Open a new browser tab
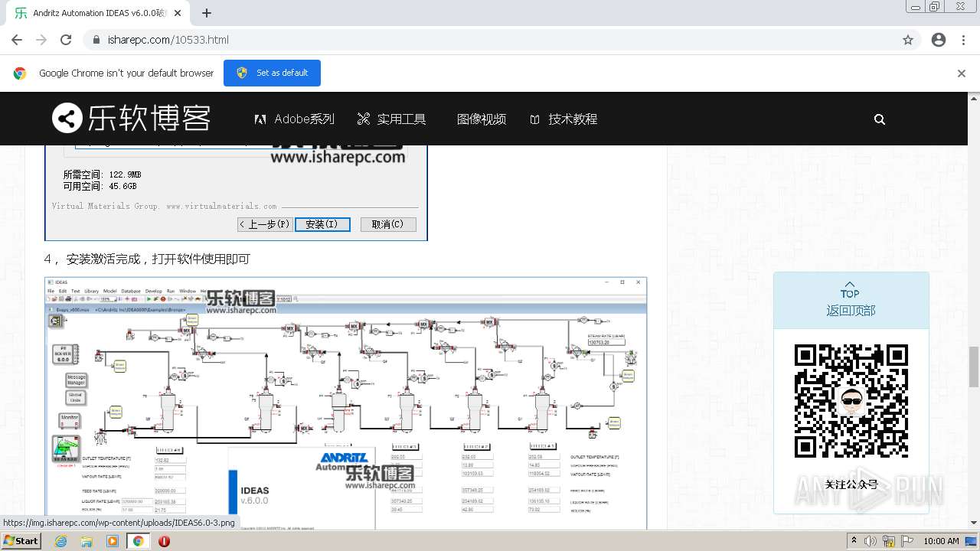Viewport: 980px width, 551px height. tap(207, 13)
